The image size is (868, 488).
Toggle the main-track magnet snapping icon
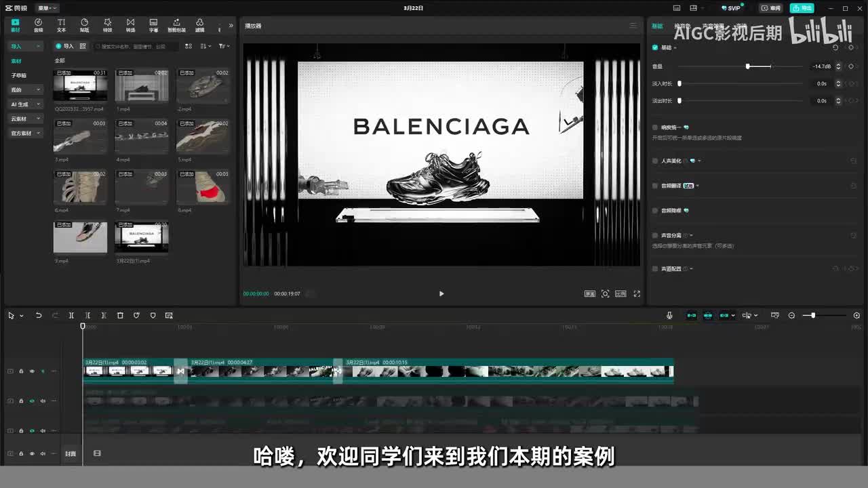point(692,315)
